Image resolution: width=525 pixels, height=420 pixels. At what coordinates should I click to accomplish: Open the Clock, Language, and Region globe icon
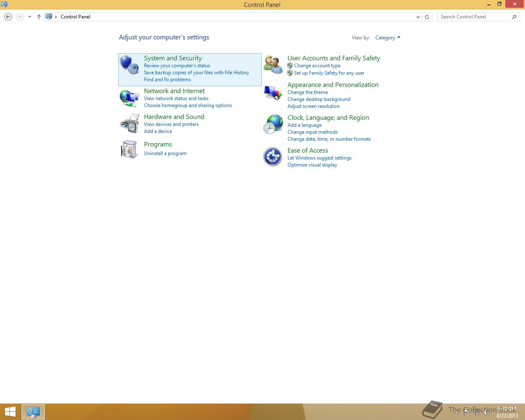[x=273, y=124]
